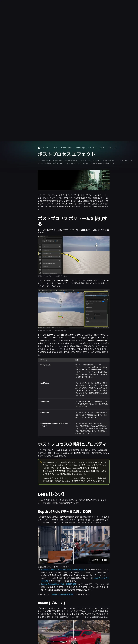Image resolution: width=138 pixels, height=644 pixels.
Task: Click the Epic Games logo icon
Action: click(39, 148)
